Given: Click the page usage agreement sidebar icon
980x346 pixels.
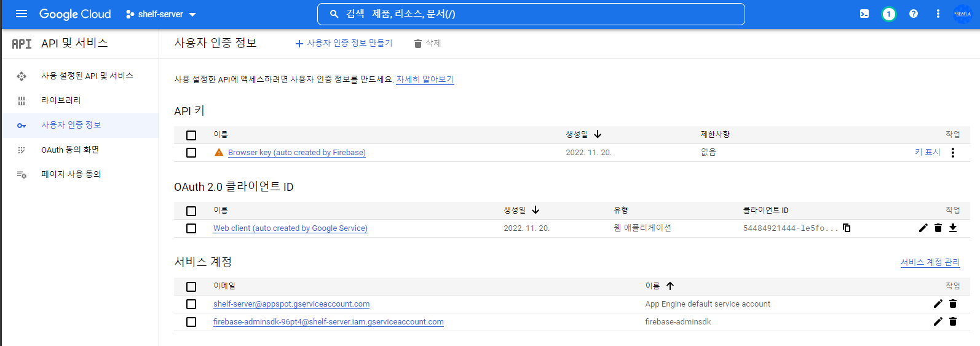Looking at the screenshot, I should pyautogui.click(x=22, y=175).
